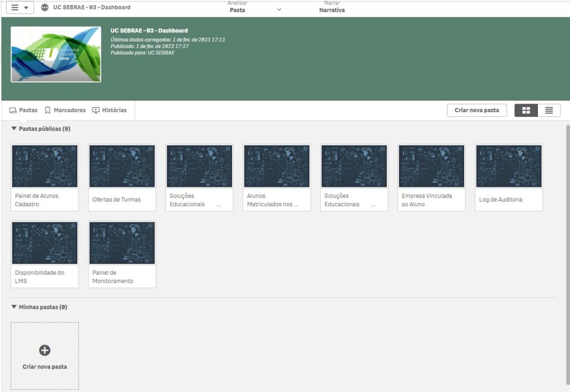Click the plus icon to add a sheet

pyautogui.click(x=45, y=350)
